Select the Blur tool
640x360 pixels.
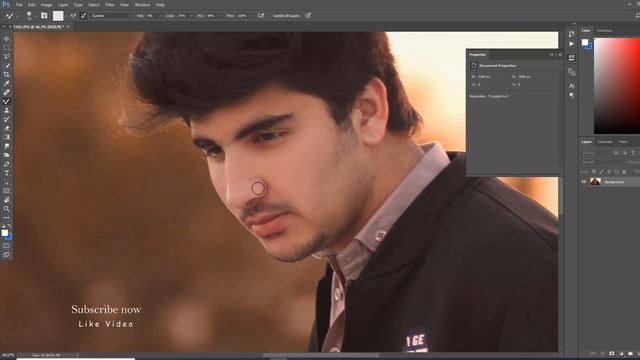[7, 146]
